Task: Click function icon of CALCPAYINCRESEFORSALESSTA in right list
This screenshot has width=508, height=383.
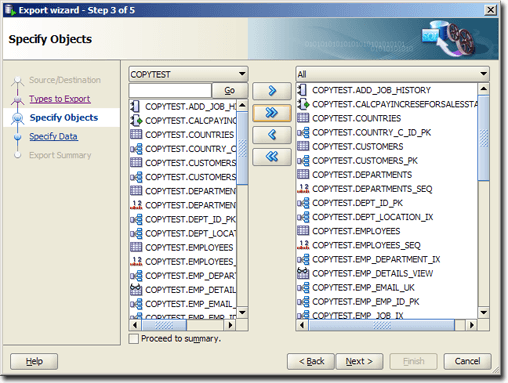Action: (x=303, y=104)
